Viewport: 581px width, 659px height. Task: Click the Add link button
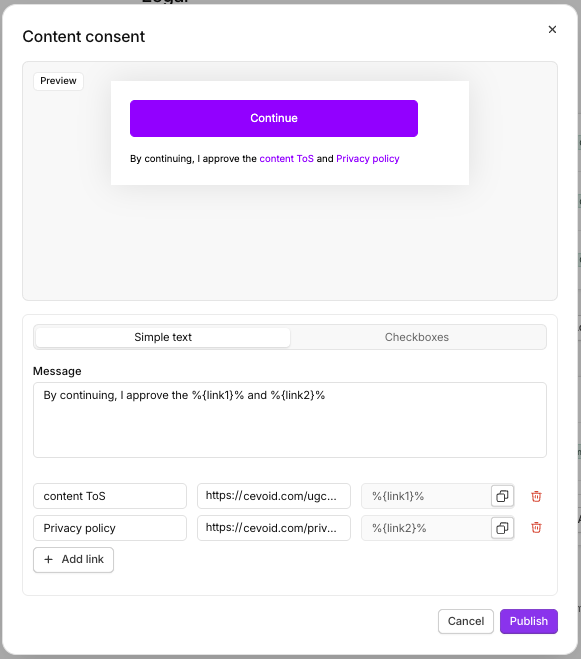tap(74, 559)
